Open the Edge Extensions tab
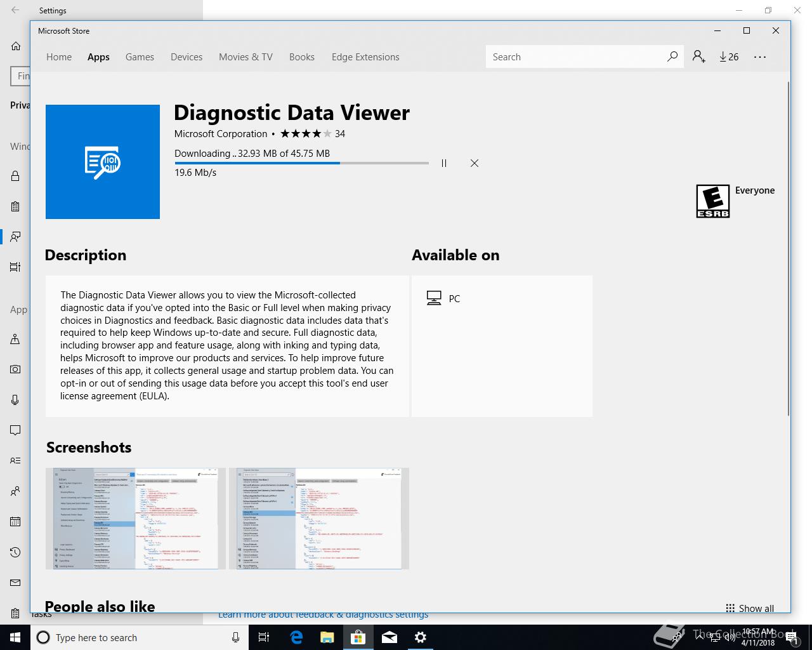Screen dimensions: 812x650 pyautogui.click(x=365, y=56)
